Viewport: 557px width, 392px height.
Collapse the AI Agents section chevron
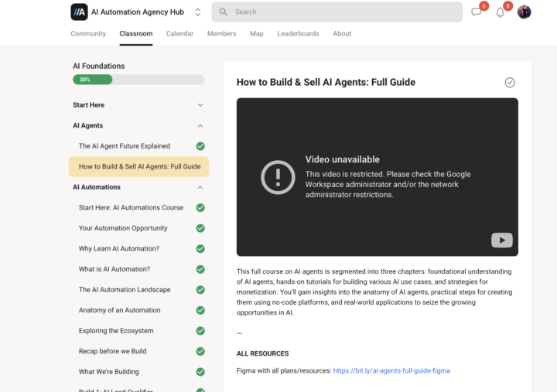[x=200, y=126]
